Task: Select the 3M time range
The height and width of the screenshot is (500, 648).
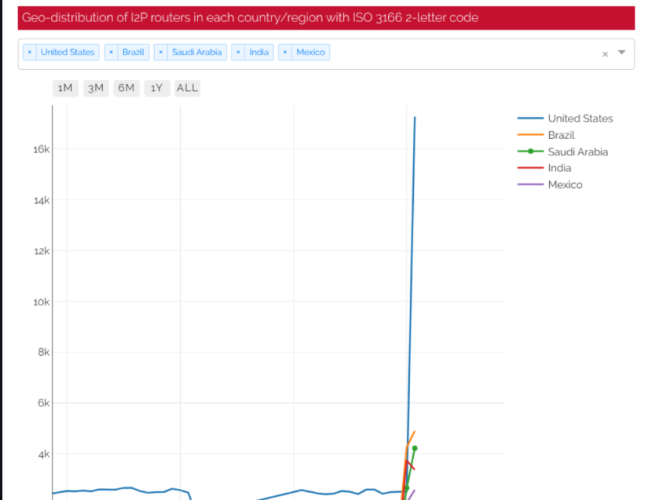Action: pyautogui.click(x=95, y=88)
